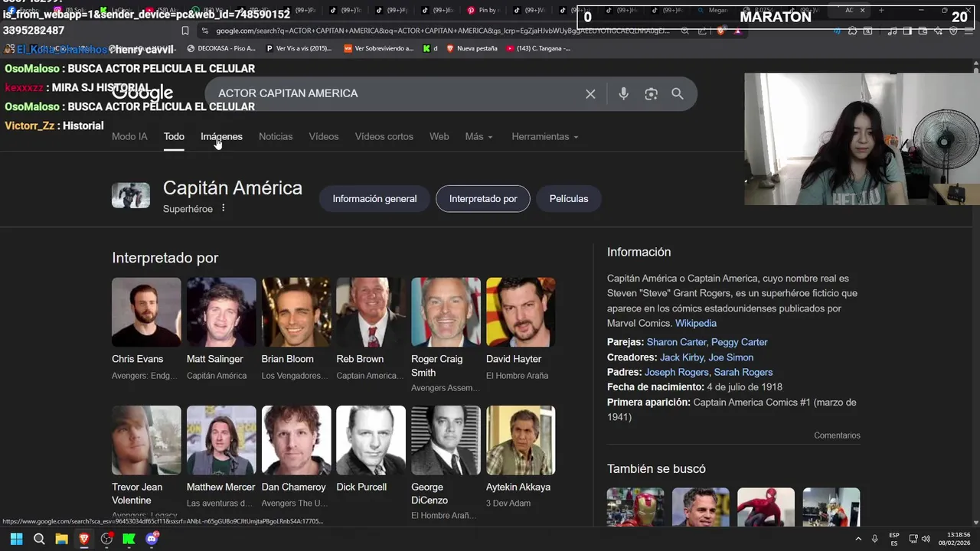Open Brian Bloom photo card
This screenshot has height=551, width=980.
[296, 312]
